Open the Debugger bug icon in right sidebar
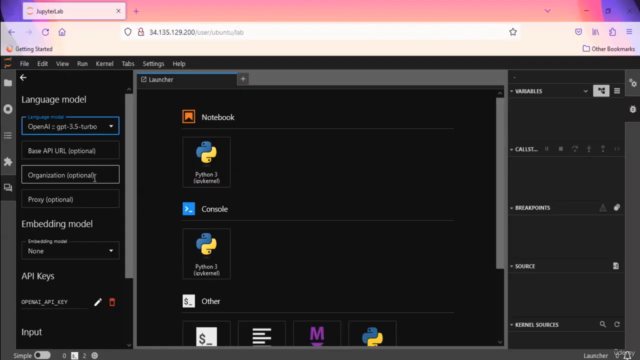The width and height of the screenshot is (640, 360). coord(633,109)
